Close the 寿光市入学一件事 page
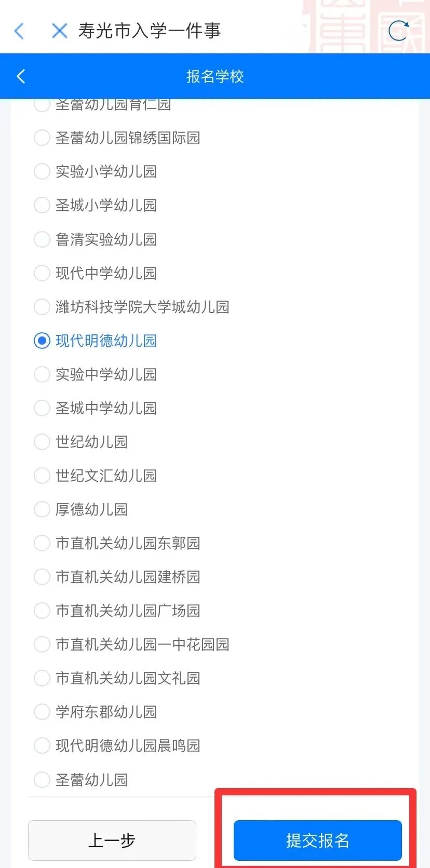The height and width of the screenshot is (868, 430). click(59, 31)
